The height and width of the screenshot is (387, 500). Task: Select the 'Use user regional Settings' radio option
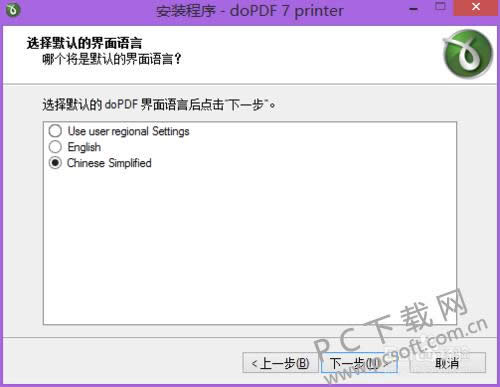[x=55, y=131]
